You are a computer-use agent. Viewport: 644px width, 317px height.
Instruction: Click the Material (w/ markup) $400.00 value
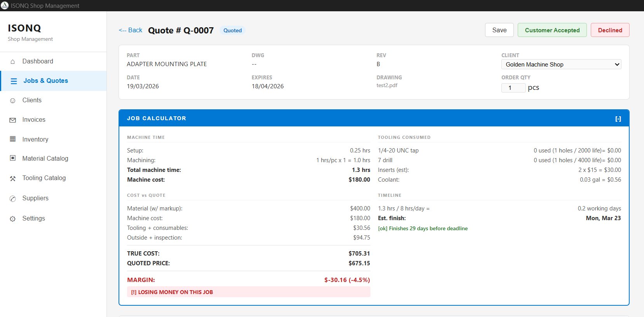tap(360, 208)
